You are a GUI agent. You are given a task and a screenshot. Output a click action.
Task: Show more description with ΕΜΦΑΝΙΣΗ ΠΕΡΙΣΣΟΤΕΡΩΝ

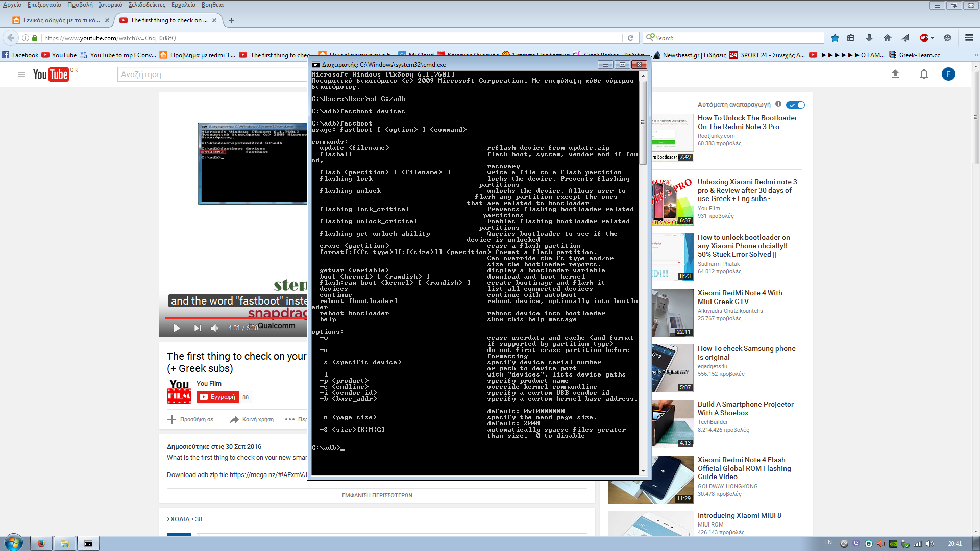(x=377, y=495)
